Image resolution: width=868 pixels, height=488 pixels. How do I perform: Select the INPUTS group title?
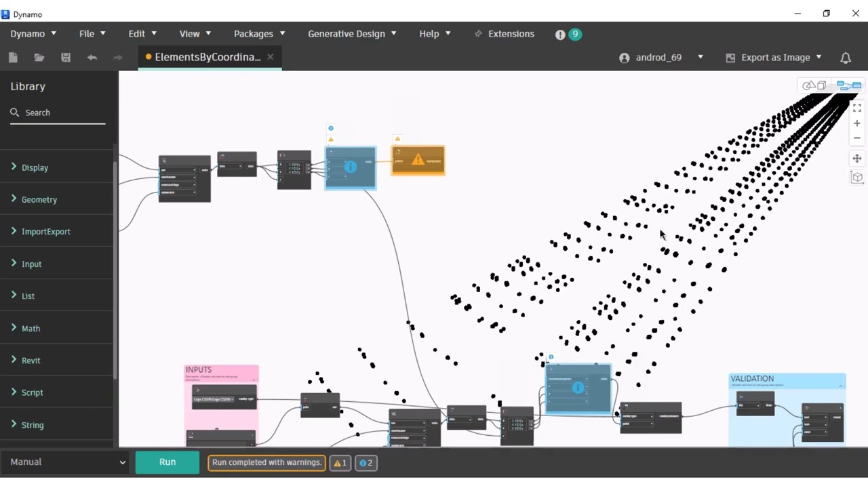199,370
